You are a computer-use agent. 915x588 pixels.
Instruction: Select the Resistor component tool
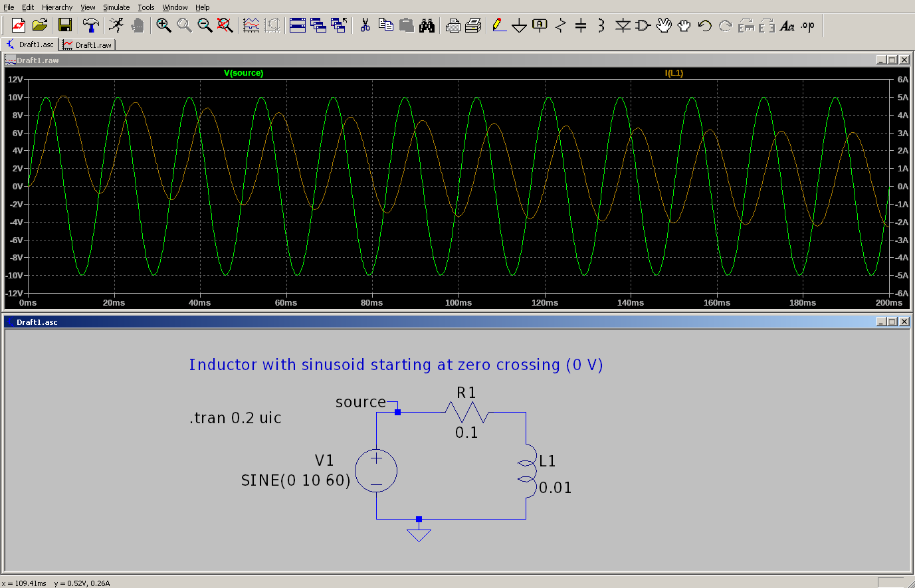point(559,25)
